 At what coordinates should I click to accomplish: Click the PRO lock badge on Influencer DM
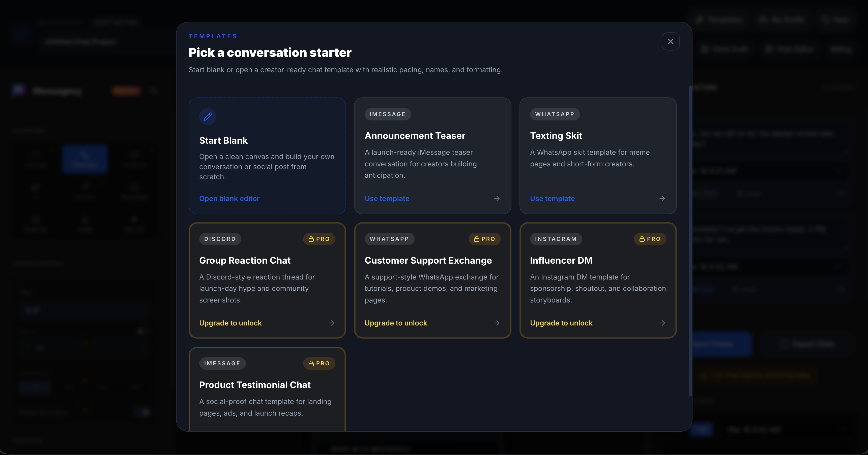tap(650, 239)
